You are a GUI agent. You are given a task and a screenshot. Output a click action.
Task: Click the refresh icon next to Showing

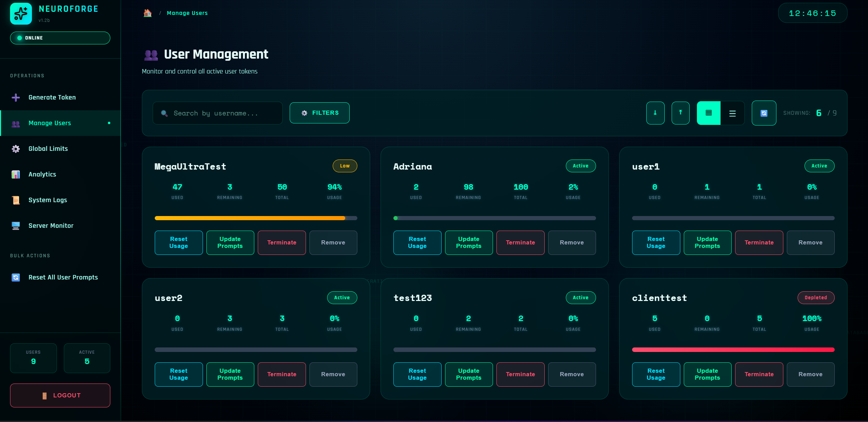[764, 113]
